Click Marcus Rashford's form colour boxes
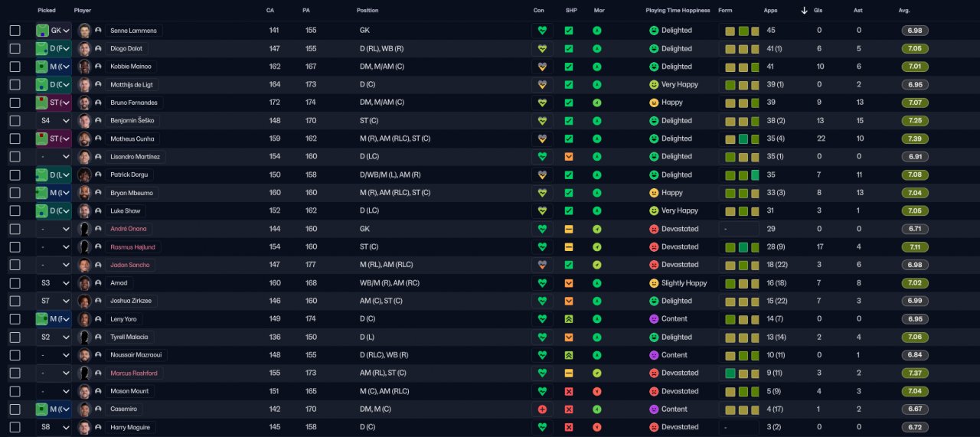Viewport: 980px width, 437px height. tap(742, 373)
